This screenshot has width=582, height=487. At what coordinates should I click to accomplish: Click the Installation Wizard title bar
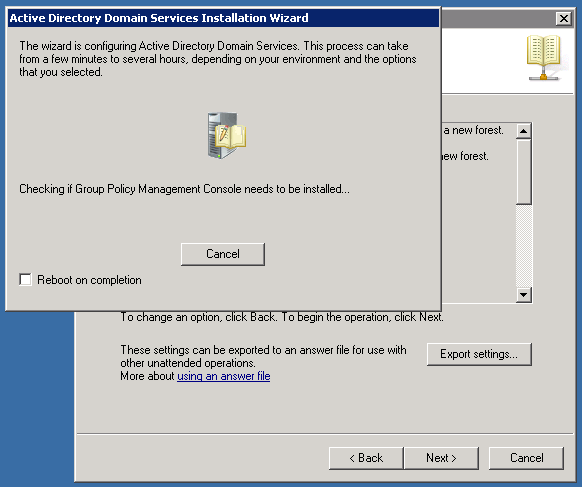pos(223,18)
